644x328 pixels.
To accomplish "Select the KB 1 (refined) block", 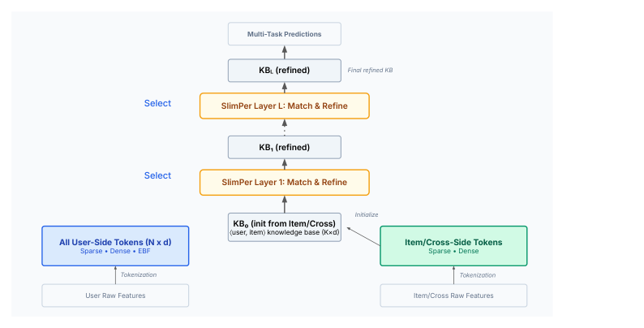I will click(284, 147).
